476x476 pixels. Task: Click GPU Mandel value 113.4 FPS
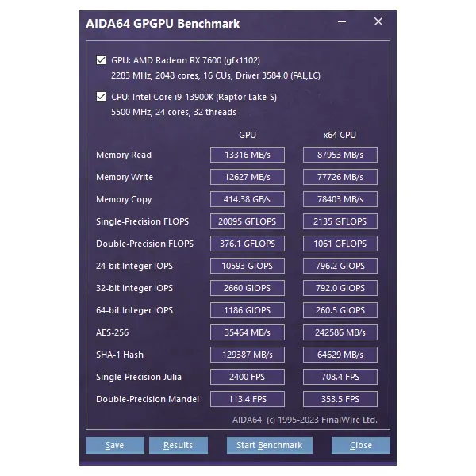pos(248,399)
